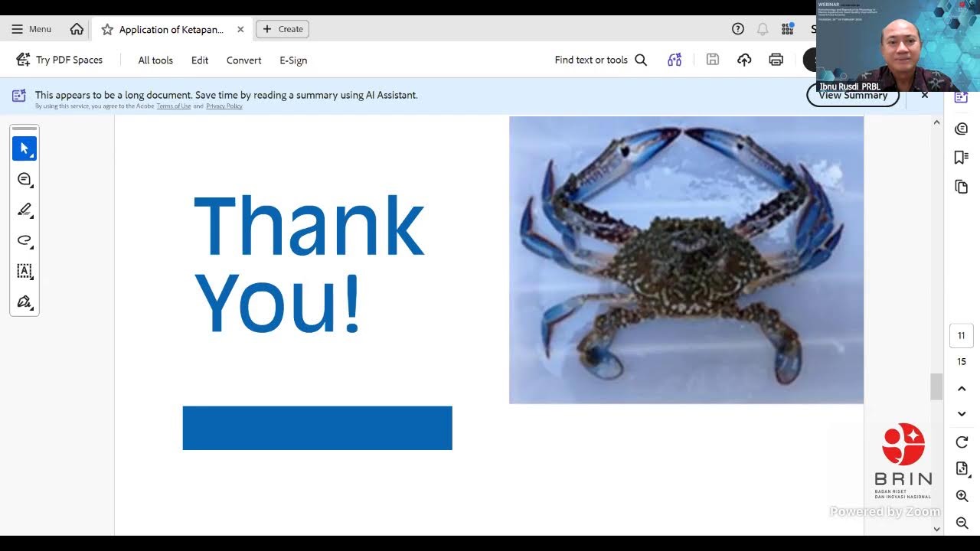Go to previous page with up chevron

(962, 389)
